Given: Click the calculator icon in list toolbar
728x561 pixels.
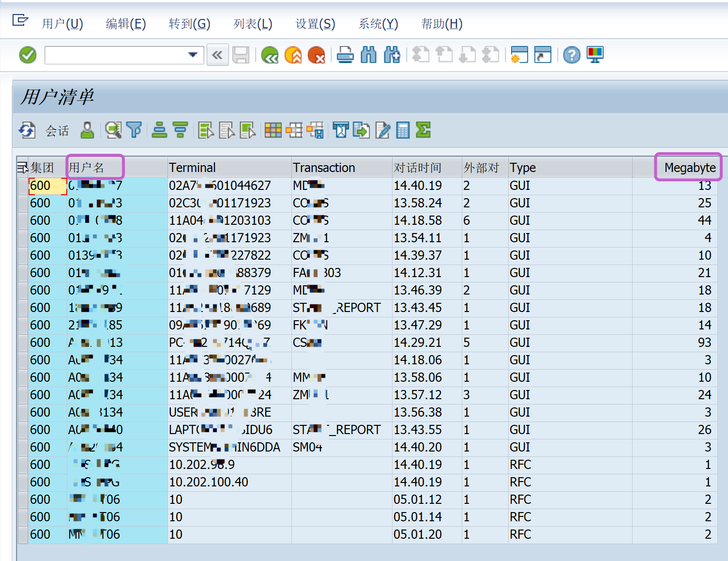Looking at the screenshot, I should pyautogui.click(x=403, y=130).
